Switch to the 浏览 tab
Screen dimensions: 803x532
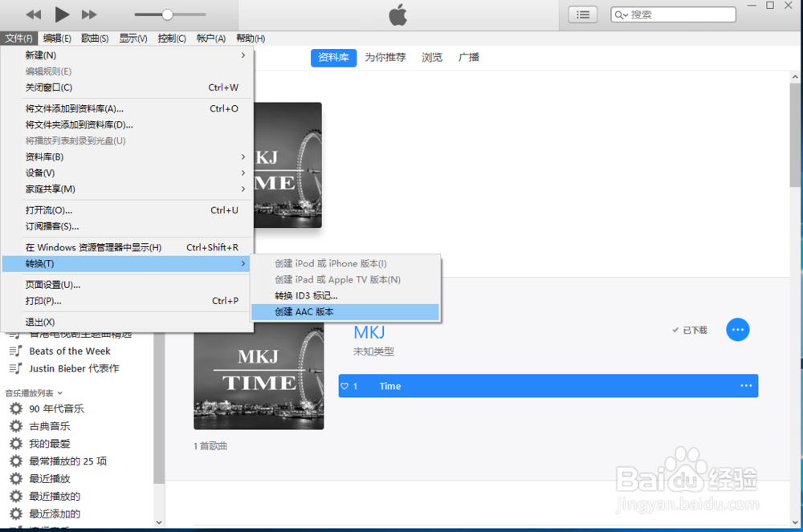(x=432, y=57)
